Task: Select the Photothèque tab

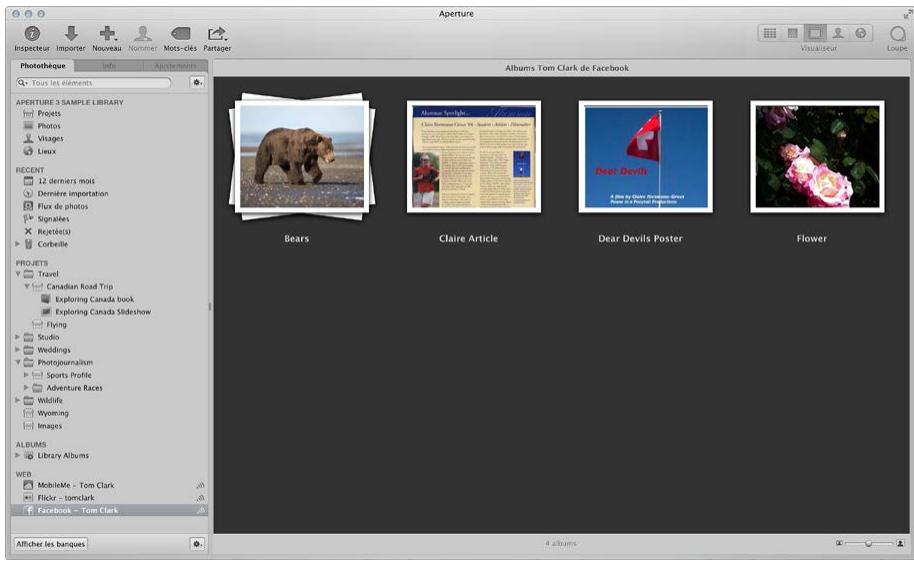Action: (x=43, y=66)
